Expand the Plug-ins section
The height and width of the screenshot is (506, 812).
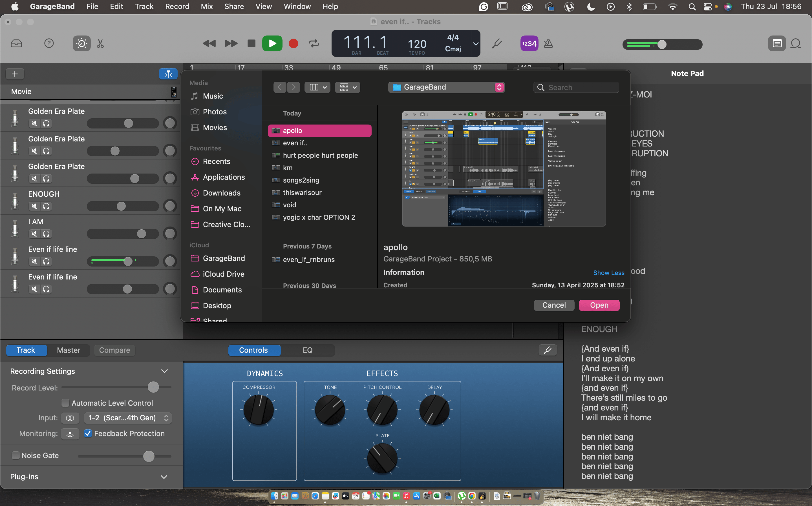coord(164,477)
